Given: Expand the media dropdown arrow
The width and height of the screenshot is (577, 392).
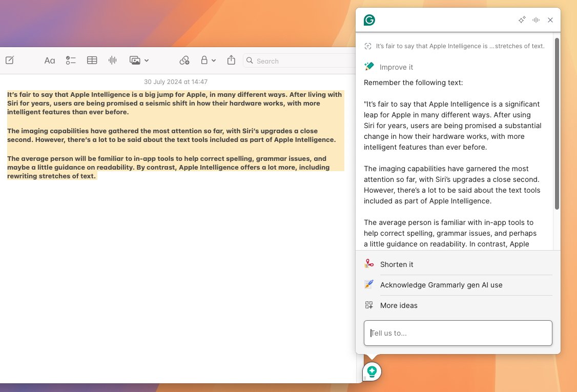Looking at the screenshot, I should click(147, 61).
